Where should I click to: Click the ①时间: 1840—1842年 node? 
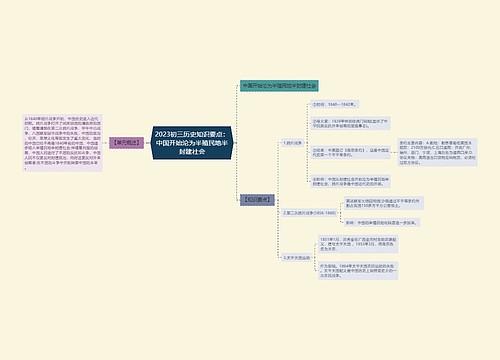pos(335,104)
